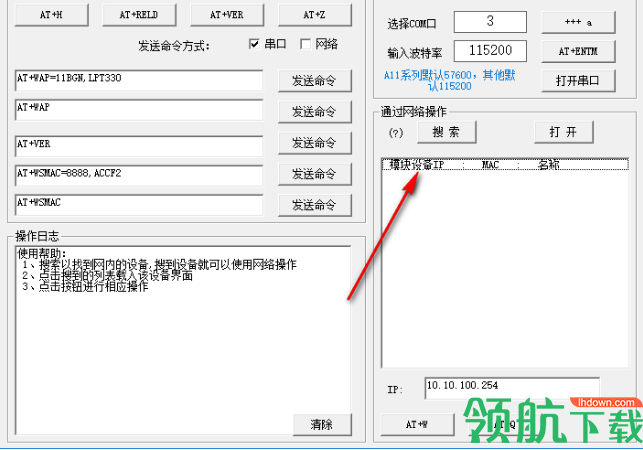Send the AT+WSMAC query command
Image resolution: width=643 pixels, height=450 pixels.
coord(315,205)
